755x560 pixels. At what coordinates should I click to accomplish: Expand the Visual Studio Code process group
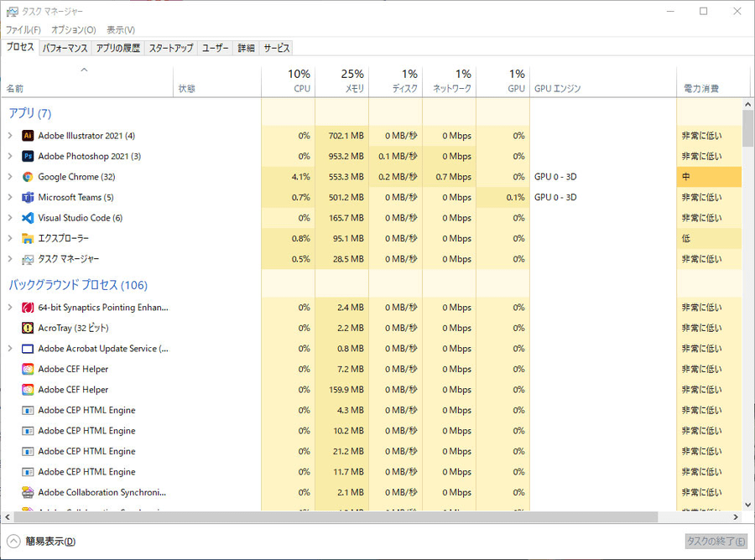[10, 218]
